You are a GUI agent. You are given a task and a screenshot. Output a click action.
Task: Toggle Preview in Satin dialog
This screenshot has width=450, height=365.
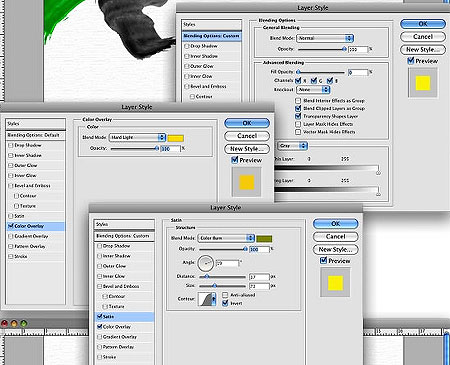click(323, 260)
